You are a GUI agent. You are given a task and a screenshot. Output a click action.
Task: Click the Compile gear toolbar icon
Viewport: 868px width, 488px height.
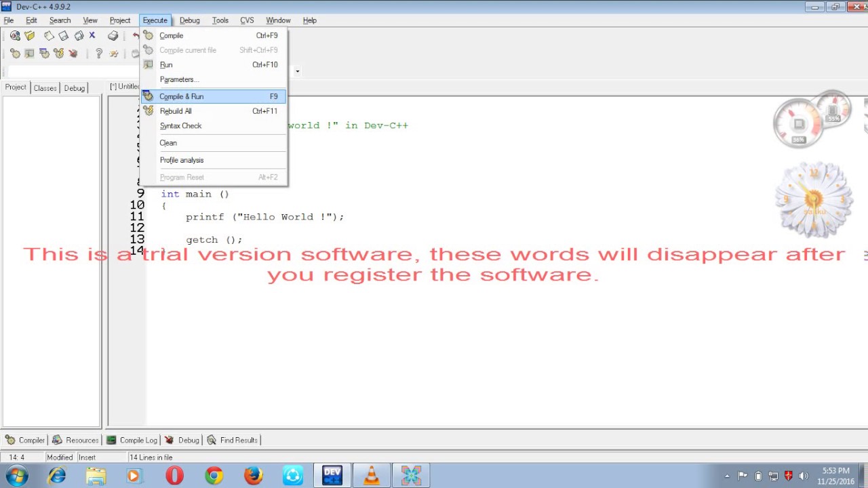[x=15, y=53]
